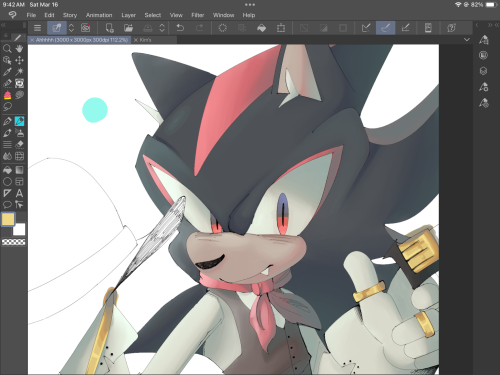The height and width of the screenshot is (375, 500).
Task: Select the yellow main color swatch
Action: (8, 219)
